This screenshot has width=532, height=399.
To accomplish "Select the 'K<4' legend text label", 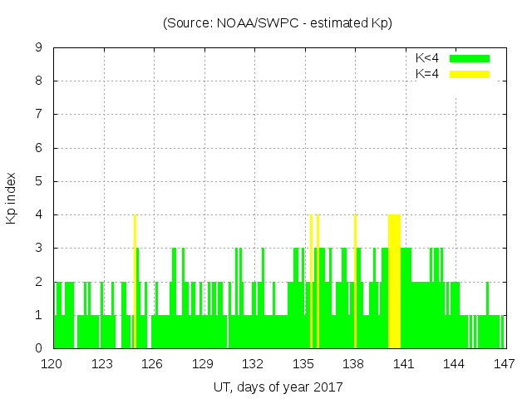I will [427, 58].
